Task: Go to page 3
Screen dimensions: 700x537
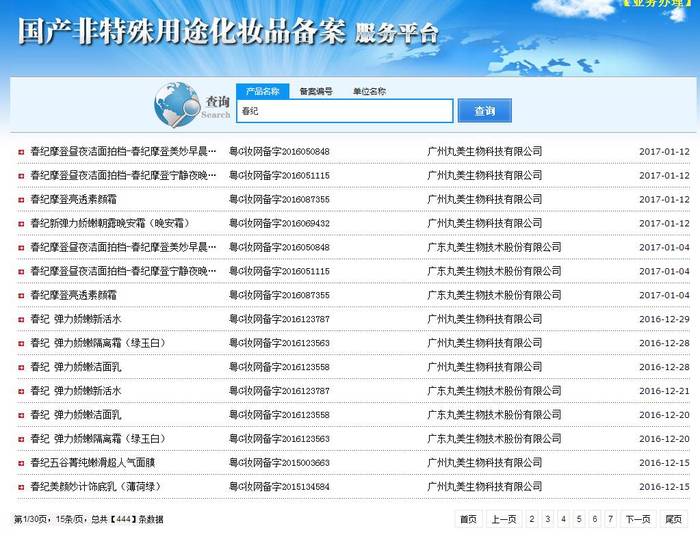Action: point(548,519)
